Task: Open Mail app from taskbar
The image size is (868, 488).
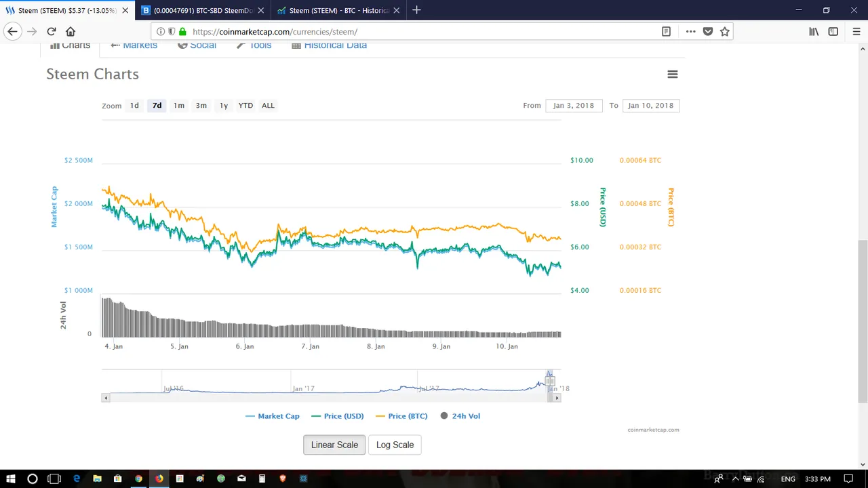Action: 241,479
